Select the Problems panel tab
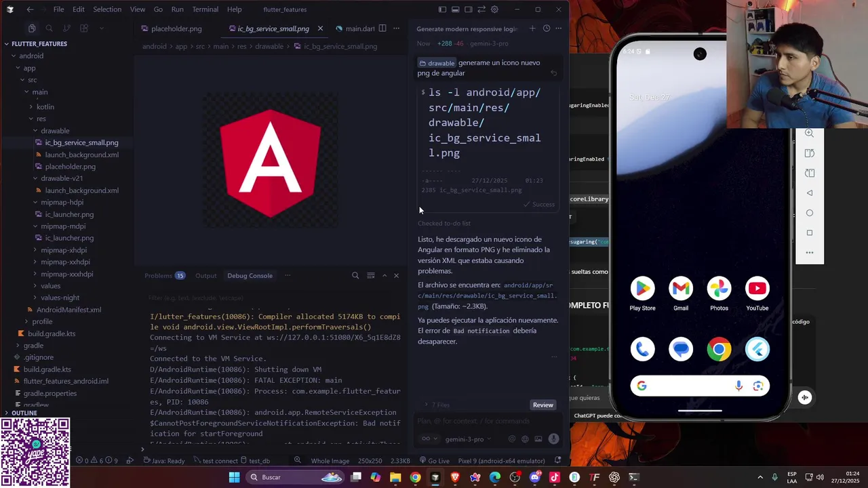 click(165, 276)
